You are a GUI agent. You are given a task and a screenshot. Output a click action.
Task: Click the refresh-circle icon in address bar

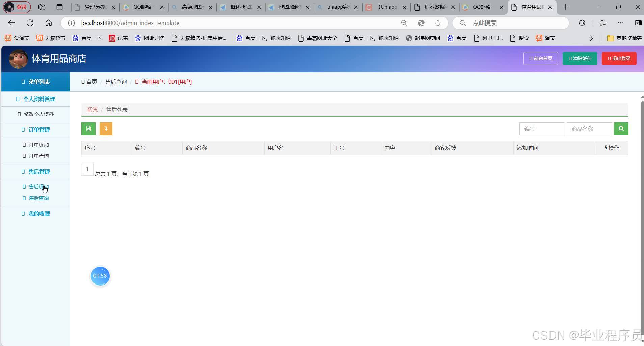pos(421,23)
